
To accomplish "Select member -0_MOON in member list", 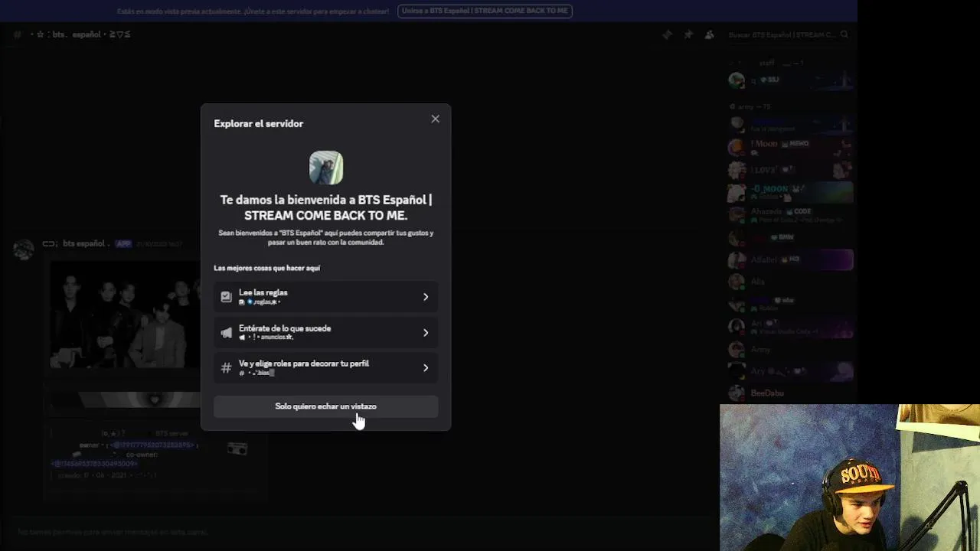I will tap(789, 191).
